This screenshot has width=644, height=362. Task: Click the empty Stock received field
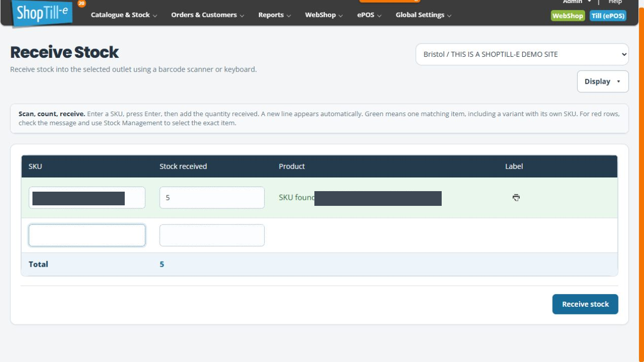212,235
